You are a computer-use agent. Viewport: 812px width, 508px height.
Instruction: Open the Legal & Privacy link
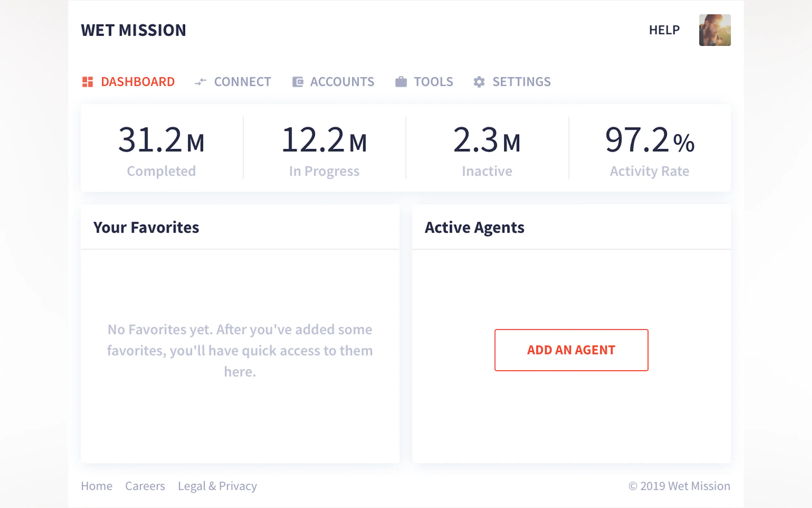[217, 486]
